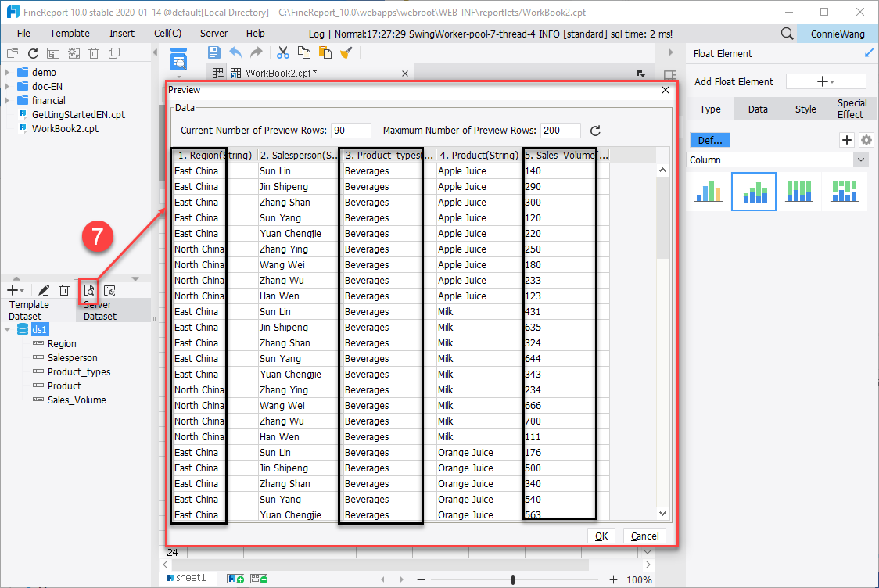Select the percentage stacked column chart thumbnail

[798, 191]
